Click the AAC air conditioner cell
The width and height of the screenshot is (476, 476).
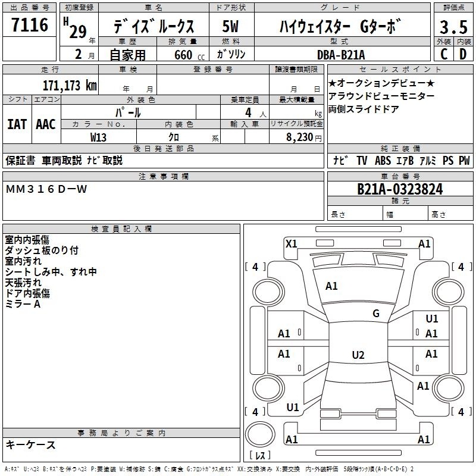(46, 124)
